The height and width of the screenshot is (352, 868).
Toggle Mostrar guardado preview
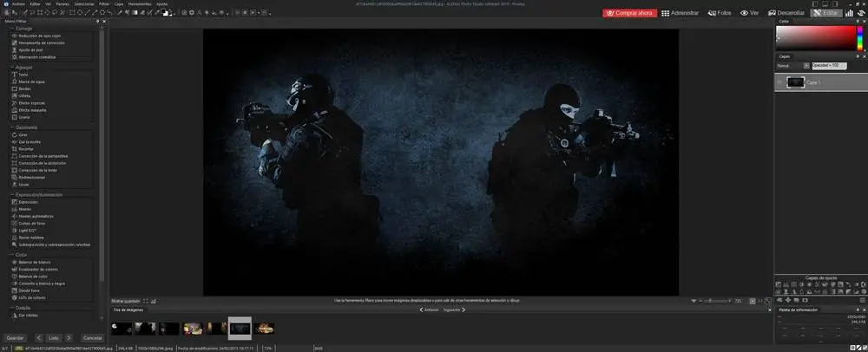click(126, 301)
